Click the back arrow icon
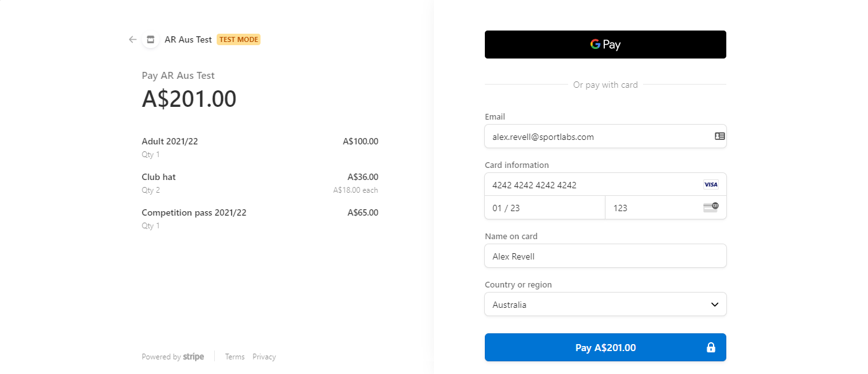Image resolution: width=868 pixels, height=374 pixels. point(133,39)
